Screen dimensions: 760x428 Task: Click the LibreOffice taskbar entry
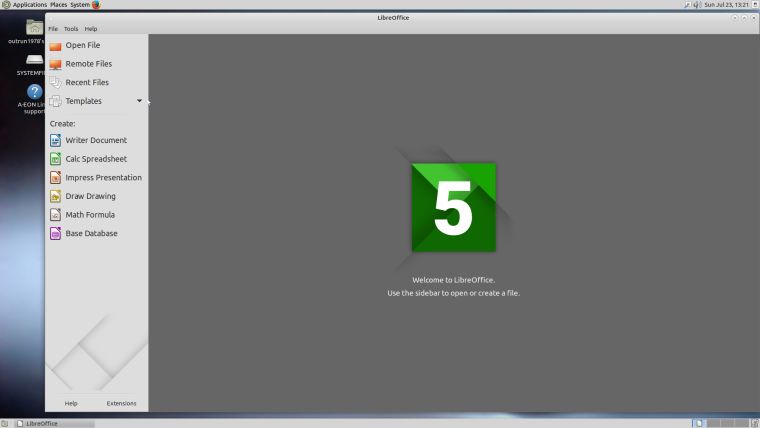[54, 424]
